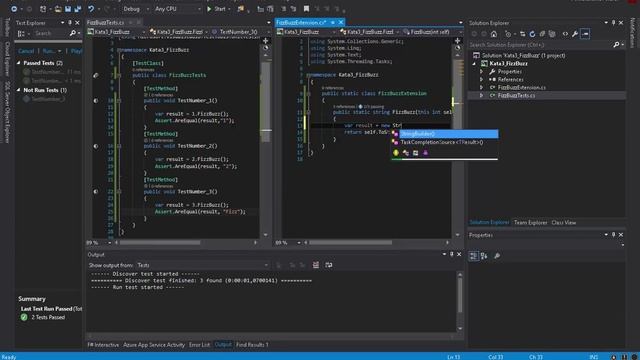Click the Save icon in main toolbar
The width and height of the screenshot is (640, 360).
(x=68, y=9)
